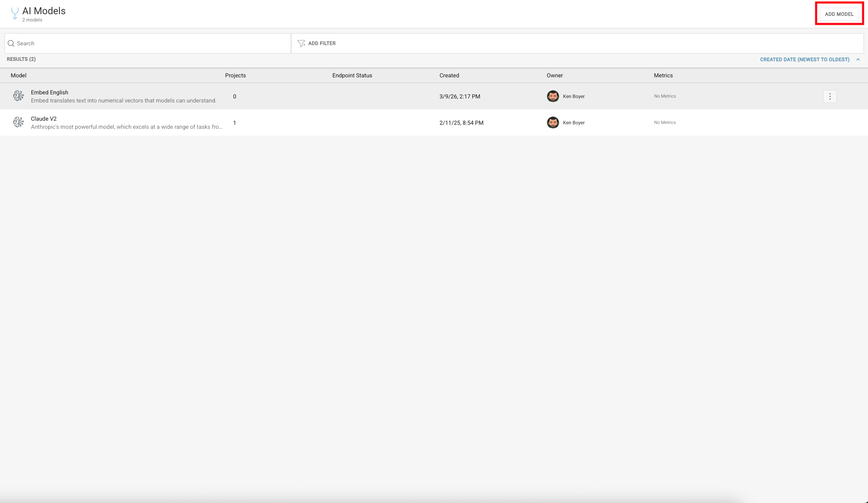Click Add Filter
Viewport: 868px width, 503px height.
[321, 43]
